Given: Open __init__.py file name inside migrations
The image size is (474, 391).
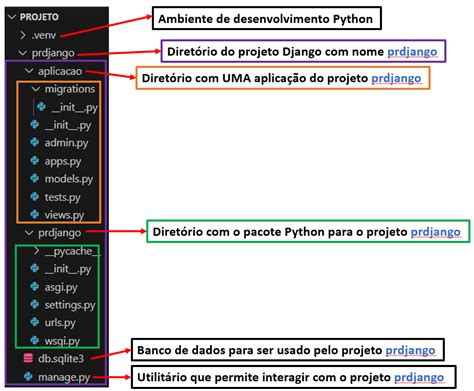Looking at the screenshot, I should [75, 107].
